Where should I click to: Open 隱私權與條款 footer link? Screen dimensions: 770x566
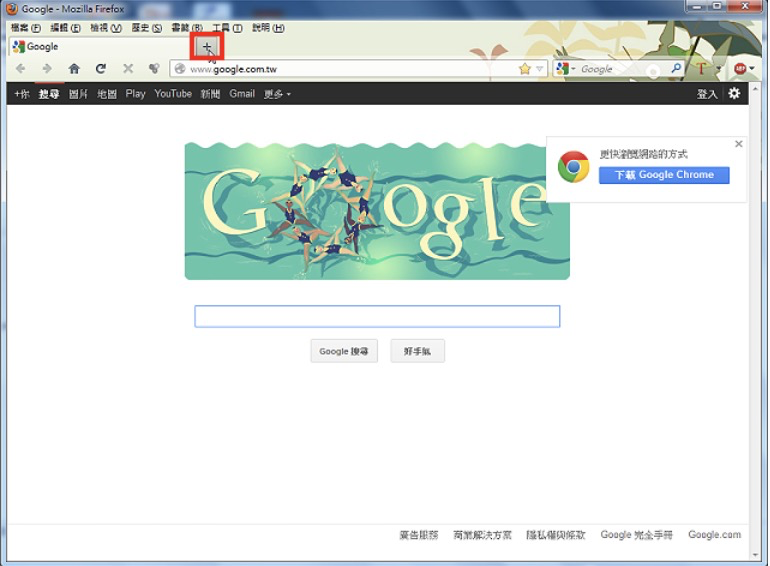[x=556, y=535]
